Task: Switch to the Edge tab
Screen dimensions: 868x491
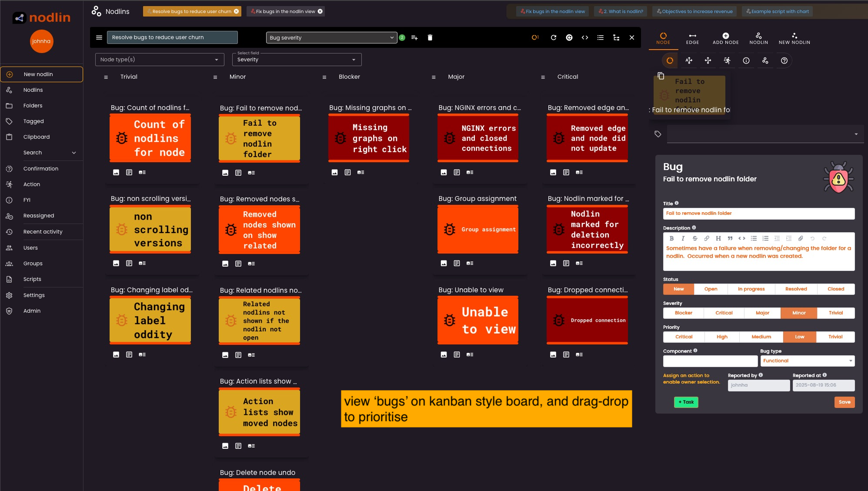Action: (692, 38)
